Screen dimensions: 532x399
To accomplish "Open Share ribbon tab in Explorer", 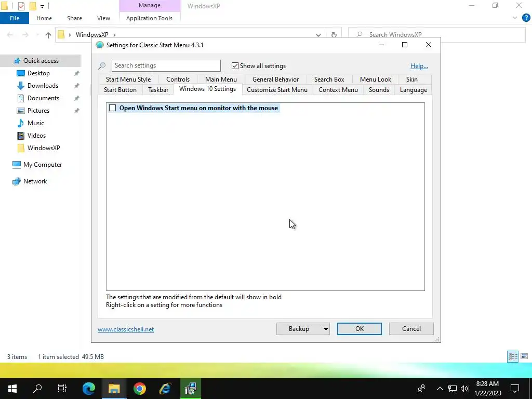I will coord(74,18).
